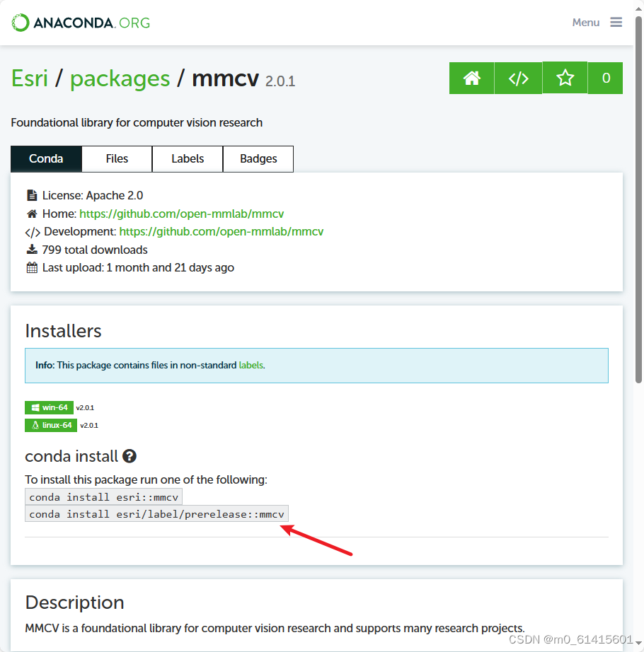Viewport: 644px width, 652px height.
Task: Click the scrollbar up arrow
Action: [638, 8]
